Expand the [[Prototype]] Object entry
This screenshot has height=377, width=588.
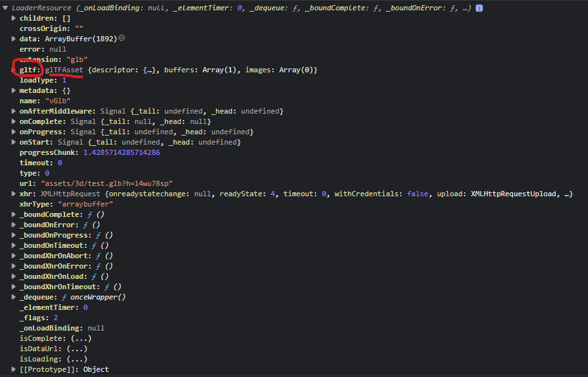13,369
